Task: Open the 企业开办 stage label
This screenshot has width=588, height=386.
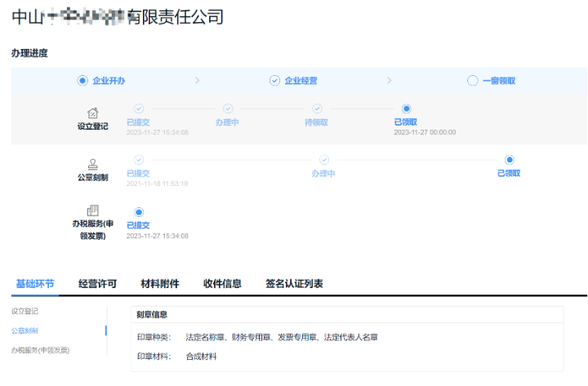Action: click(x=109, y=81)
